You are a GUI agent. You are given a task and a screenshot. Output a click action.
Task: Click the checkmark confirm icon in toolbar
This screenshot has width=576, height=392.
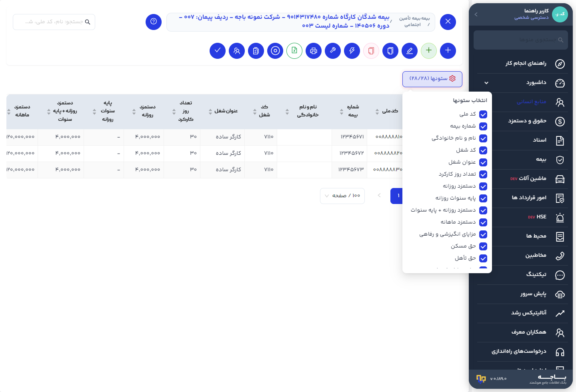(218, 50)
